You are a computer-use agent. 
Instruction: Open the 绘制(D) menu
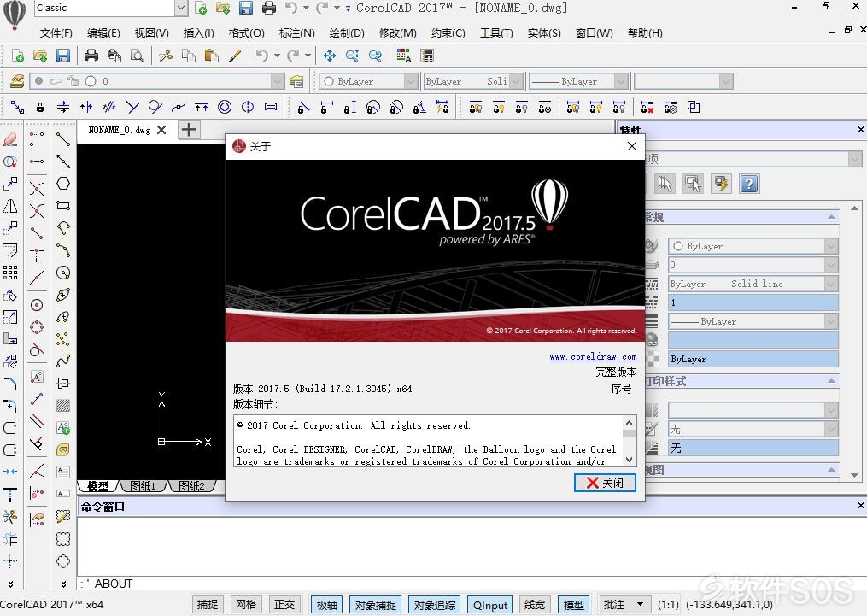click(347, 33)
